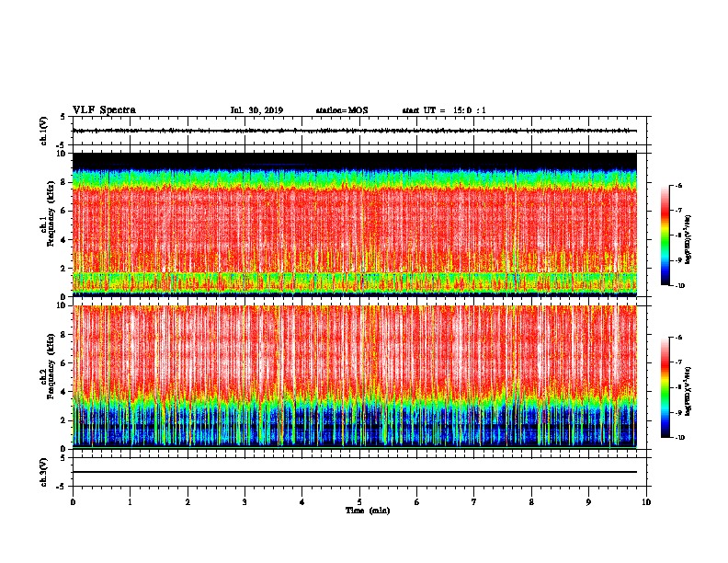Click the ch.2 spectrogram color scale bar
Viewport: 728px width, 563px height.
[665, 387]
